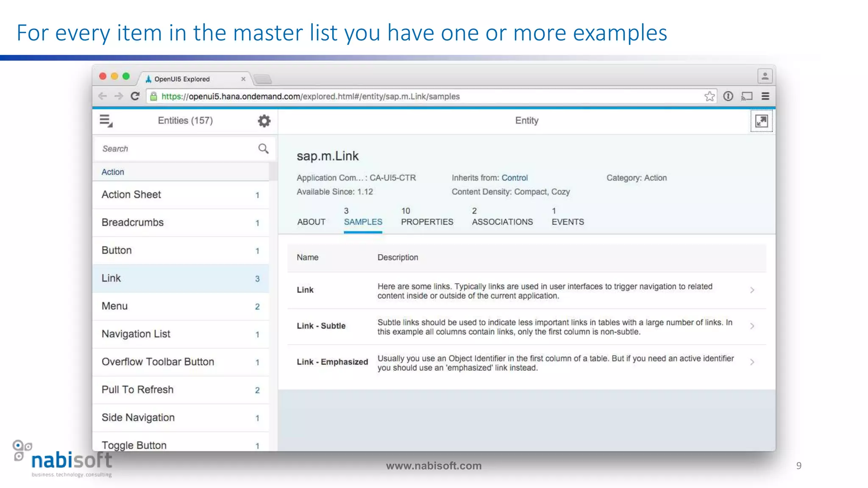Open the Entities settings gear

264,121
